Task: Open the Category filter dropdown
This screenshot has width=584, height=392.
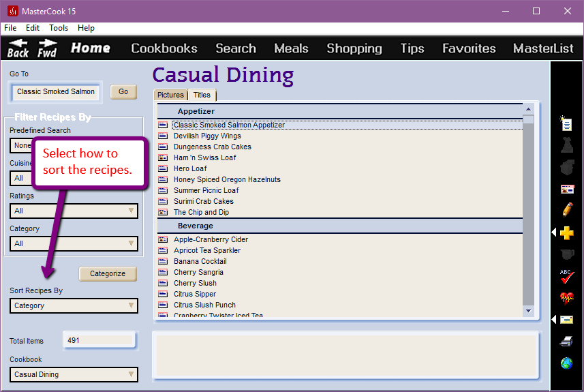Action: pos(74,243)
